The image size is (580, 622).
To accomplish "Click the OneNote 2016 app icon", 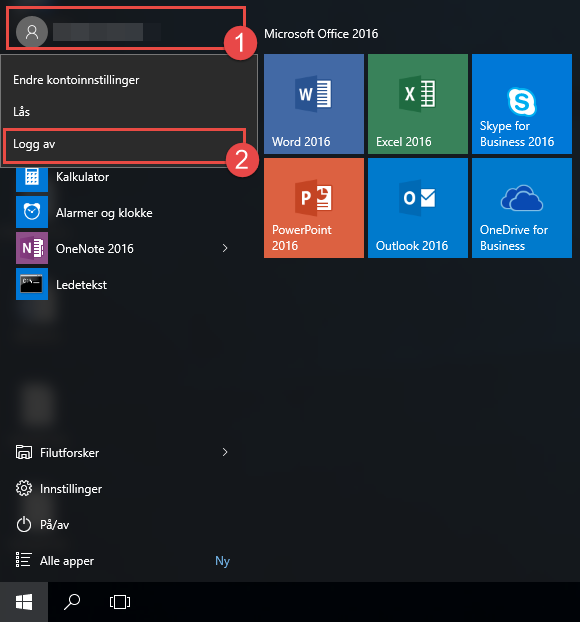I will click(32, 248).
